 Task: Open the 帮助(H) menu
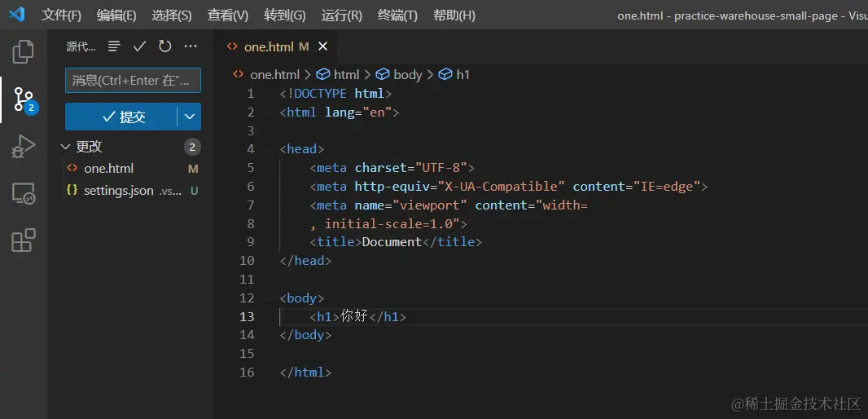[454, 15]
